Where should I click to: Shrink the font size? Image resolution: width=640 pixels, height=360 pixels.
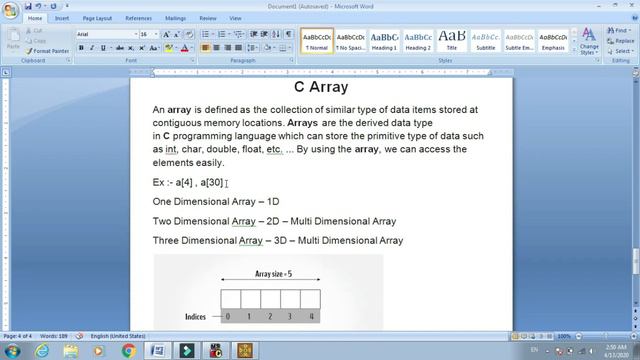pos(177,35)
